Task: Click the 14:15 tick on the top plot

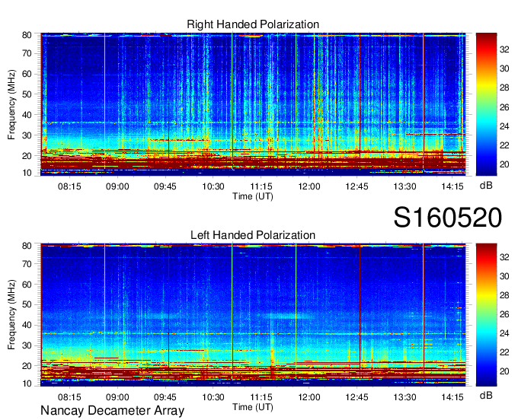Action: [452, 186]
